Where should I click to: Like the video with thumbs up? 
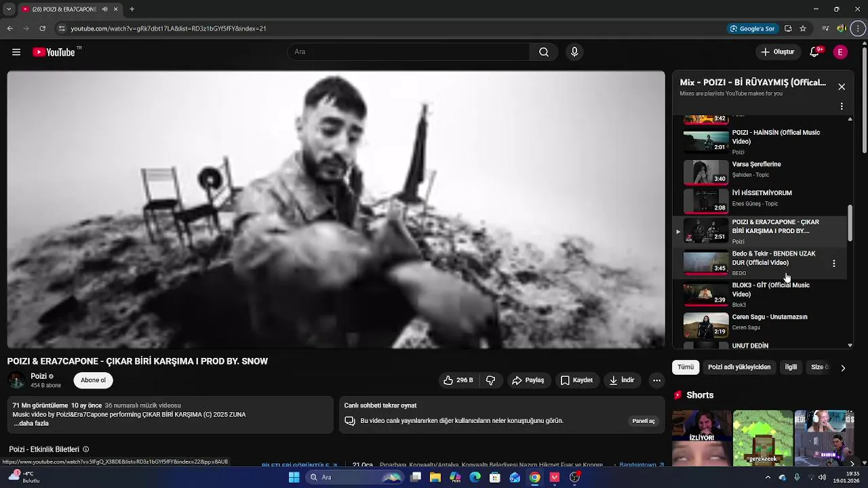tap(458, 380)
